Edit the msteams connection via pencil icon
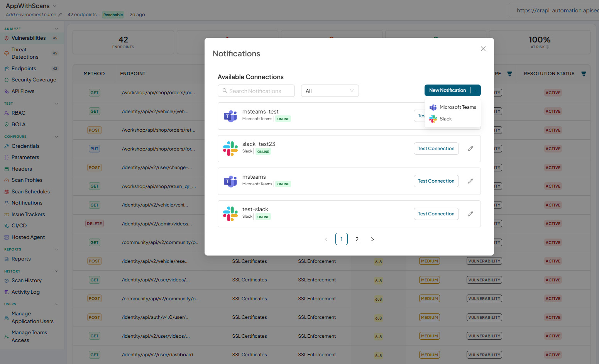The image size is (599, 364). [470, 181]
